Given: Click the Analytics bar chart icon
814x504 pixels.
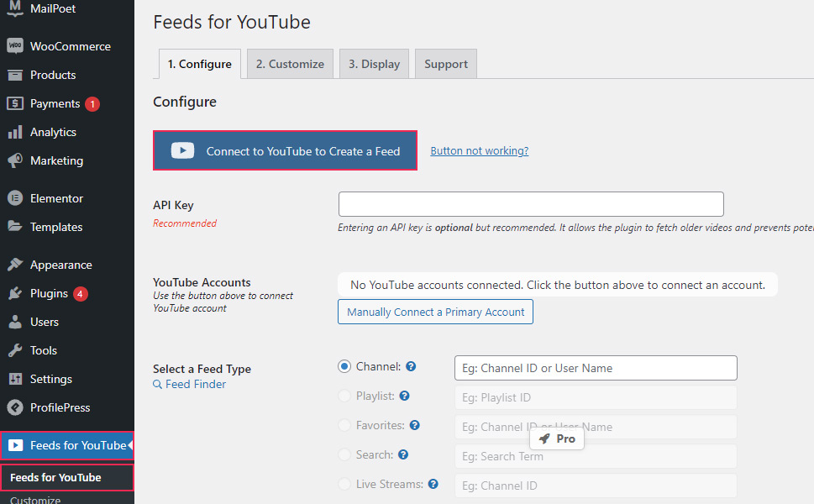Looking at the screenshot, I should tap(15, 132).
